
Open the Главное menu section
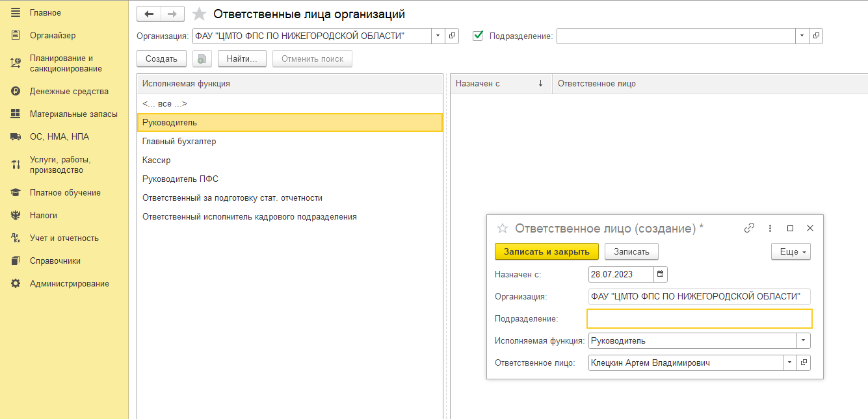[46, 12]
